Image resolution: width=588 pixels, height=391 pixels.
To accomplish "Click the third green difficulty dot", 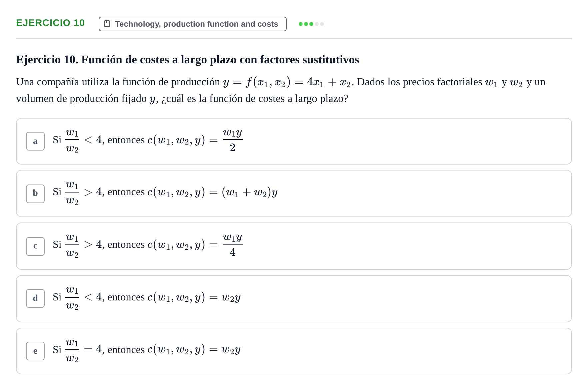I will (311, 24).
